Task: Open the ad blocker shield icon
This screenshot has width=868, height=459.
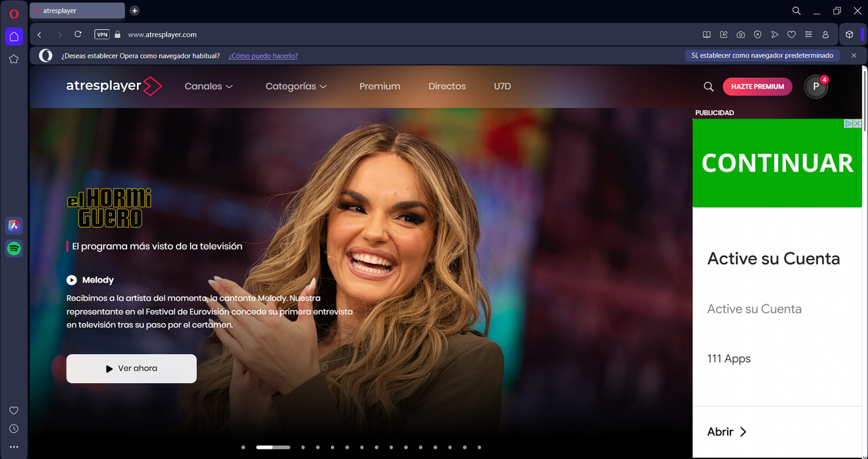Action: point(757,35)
